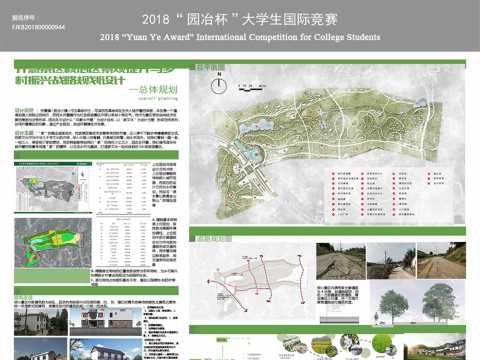Viewport: 480px width, 360px height.
Task: Open the cracked road photo
Action: (341, 261)
